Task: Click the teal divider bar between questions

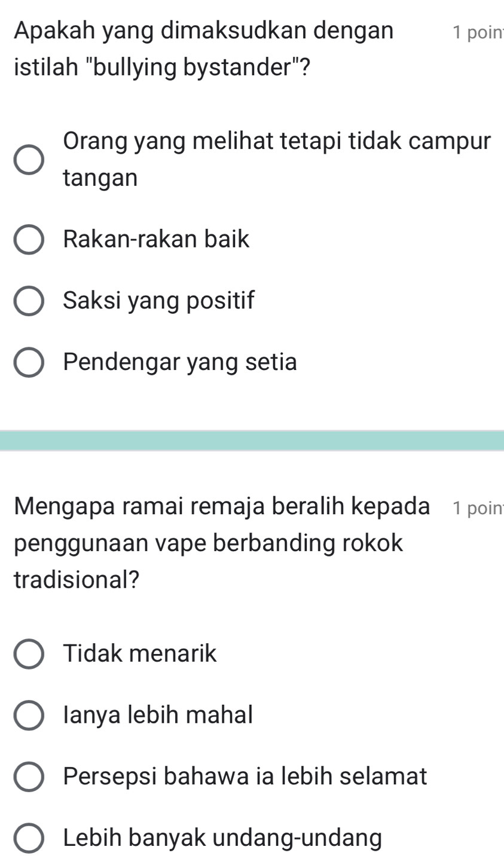Action: (252, 441)
